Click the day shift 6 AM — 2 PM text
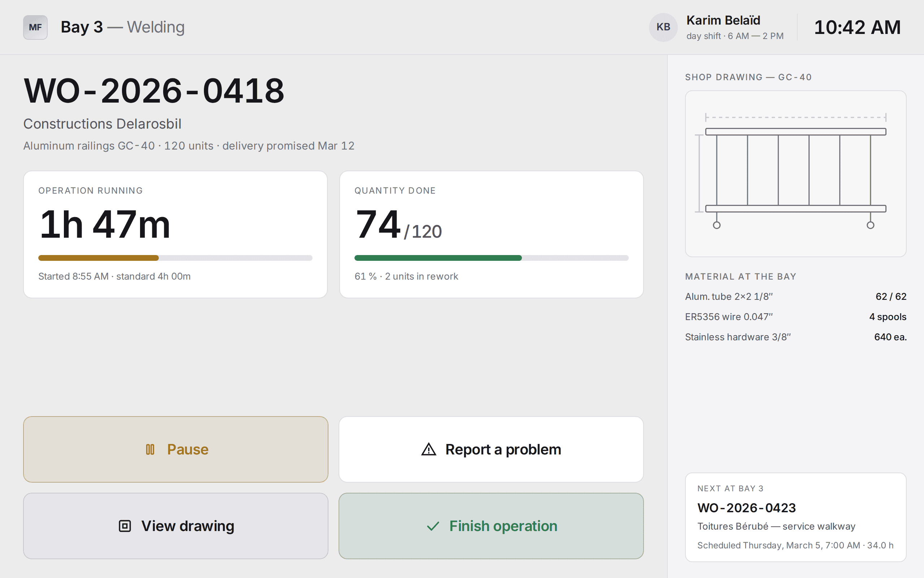This screenshot has height=578, width=924. 735,36
